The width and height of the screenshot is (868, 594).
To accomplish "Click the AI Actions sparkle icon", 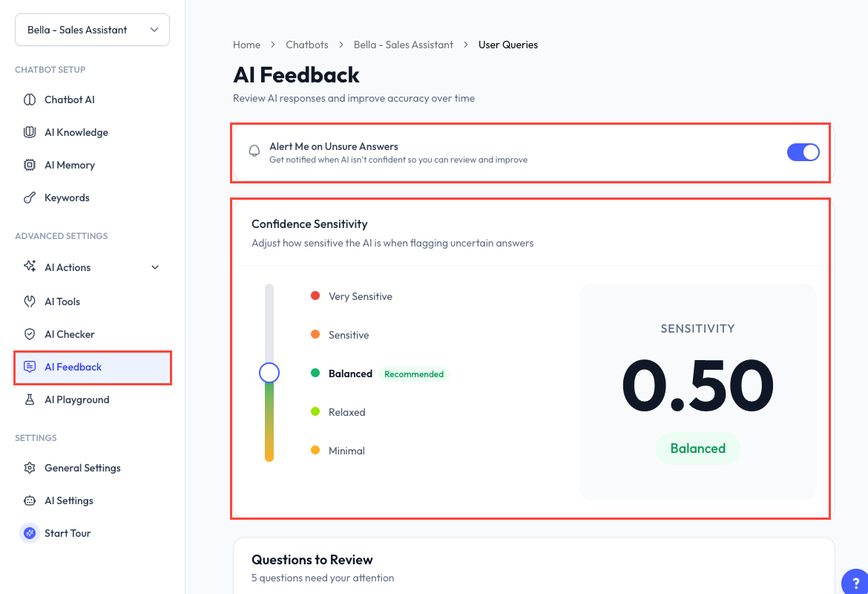I will [x=30, y=266].
